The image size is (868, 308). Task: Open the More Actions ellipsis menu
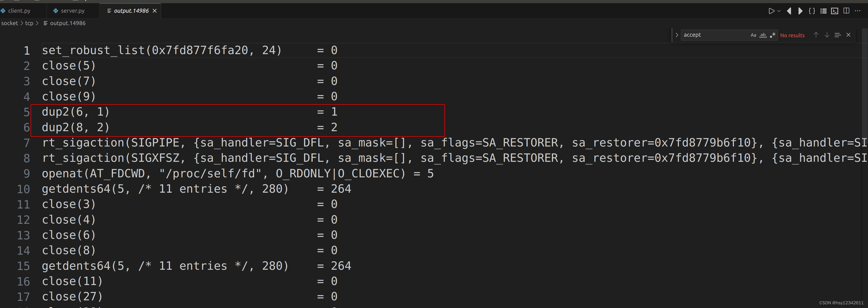pos(857,11)
